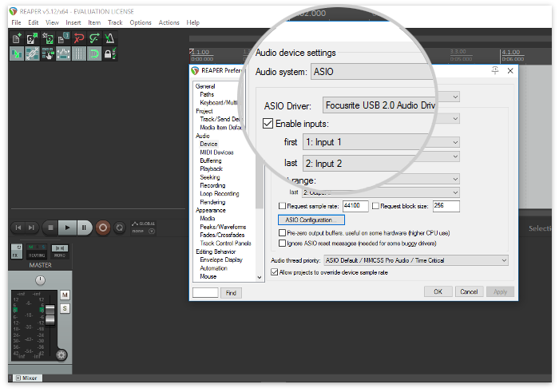
Task: Open Project settings from the toolbar
Action: coord(63,38)
